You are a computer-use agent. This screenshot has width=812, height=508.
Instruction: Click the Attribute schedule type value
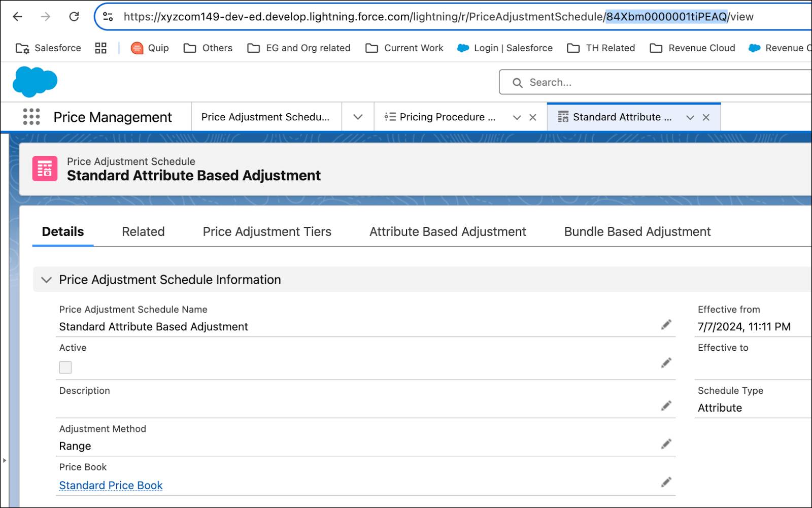pos(720,408)
